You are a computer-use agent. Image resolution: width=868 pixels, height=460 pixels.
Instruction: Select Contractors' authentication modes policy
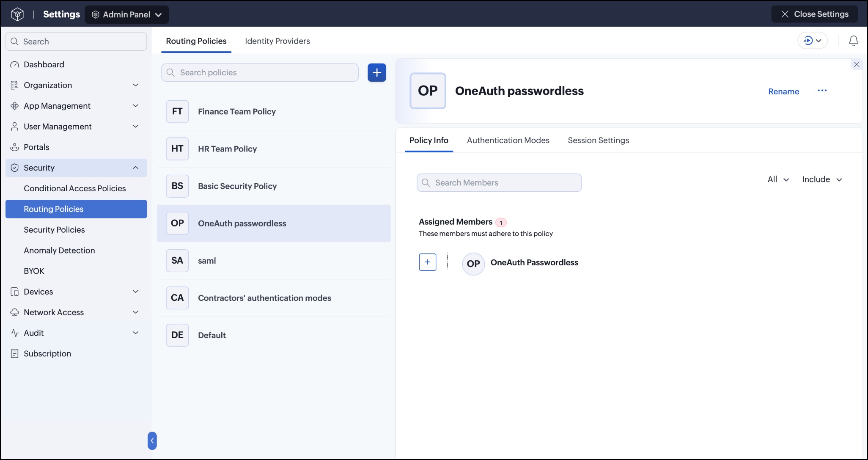click(274, 298)
